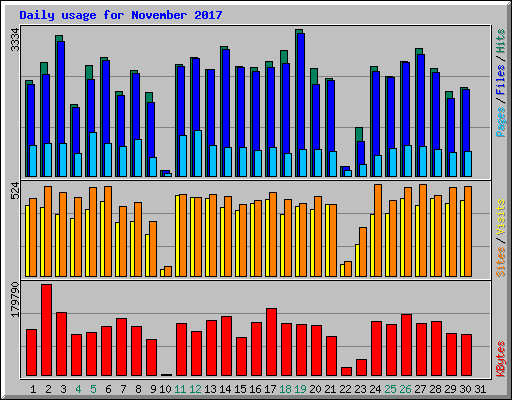
Task: Click the 'Visits' legend label
Action: 501,218
